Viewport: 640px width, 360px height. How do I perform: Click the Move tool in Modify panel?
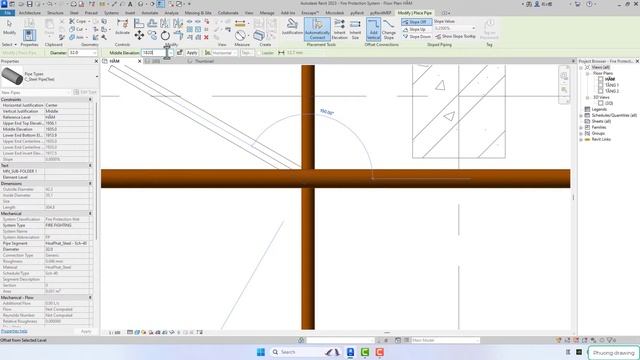(139, 36)
